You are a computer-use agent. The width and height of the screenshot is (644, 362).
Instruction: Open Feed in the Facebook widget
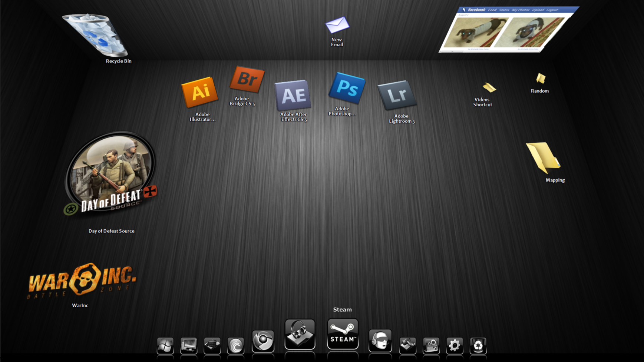coord(492,10)
